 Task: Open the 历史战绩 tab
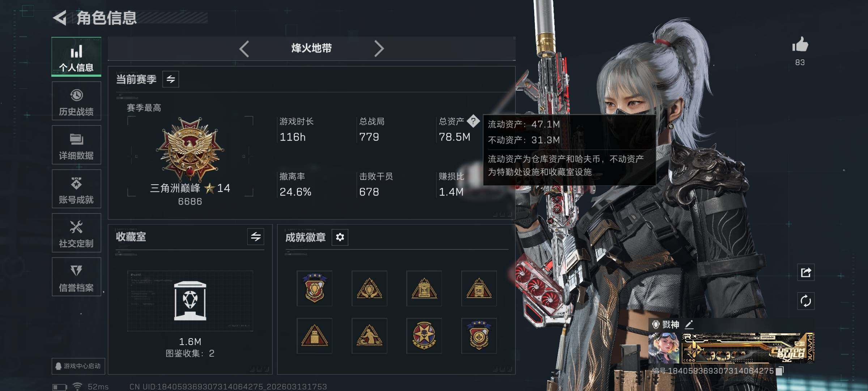point(76,101)
